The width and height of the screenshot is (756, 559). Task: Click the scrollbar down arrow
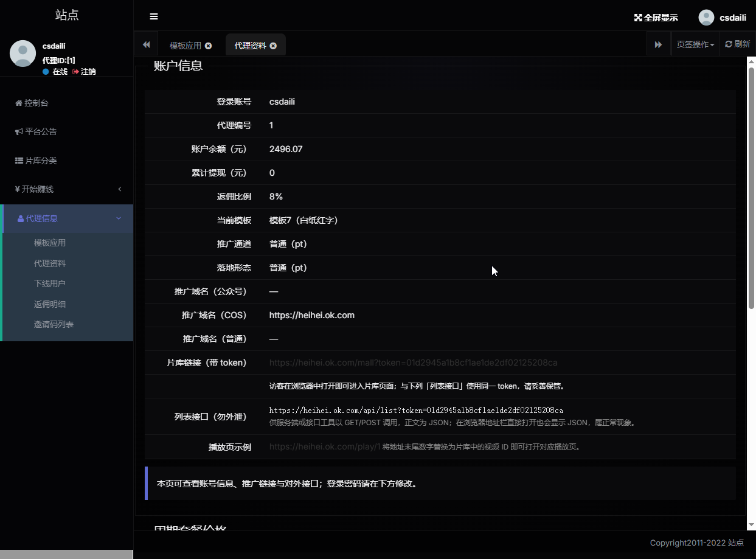coord(751,524)
